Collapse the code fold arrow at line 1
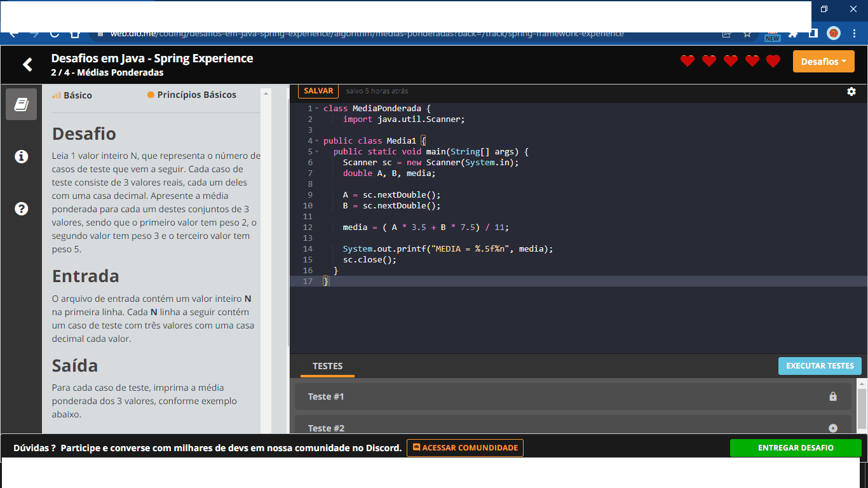 pyautogui.click(x=316, y=109)
